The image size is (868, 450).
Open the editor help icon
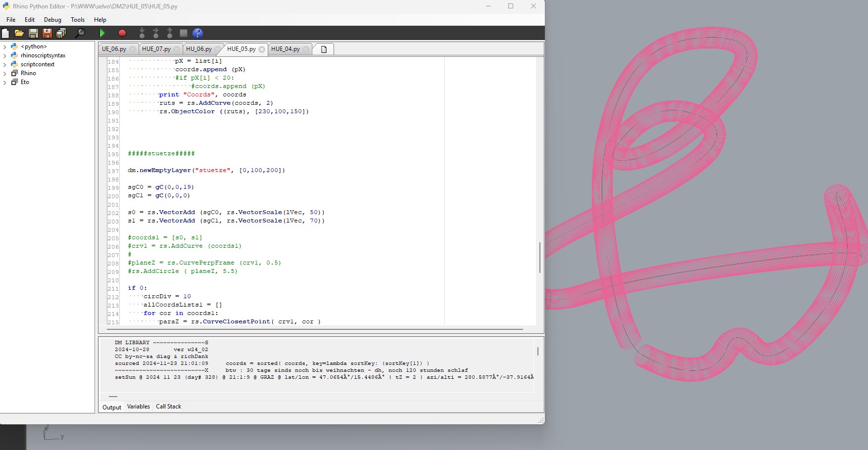(x=198, y=33)
